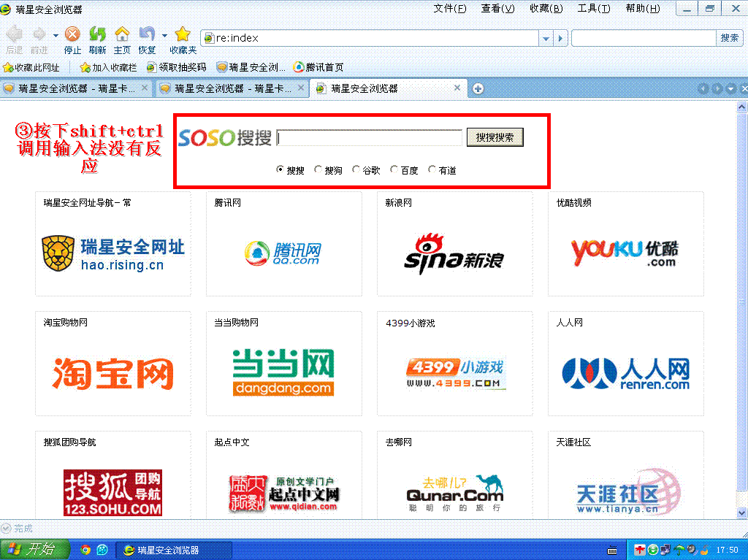The height and width of the screenshot is (560, 748).
Task: Open the 瑞星安全浏... bookmark in the bookmarks bar
Action: click(x=251, y=68)
